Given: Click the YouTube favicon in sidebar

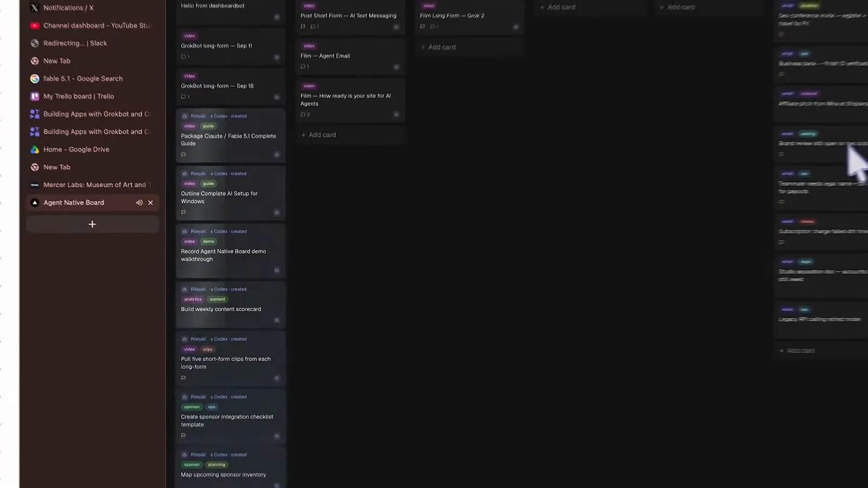Looking at the screenshot, I should (x=35, y=25).
